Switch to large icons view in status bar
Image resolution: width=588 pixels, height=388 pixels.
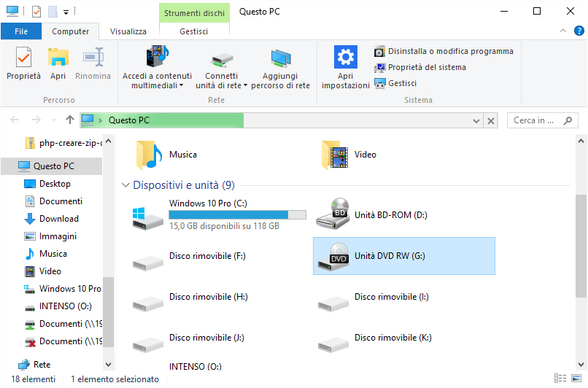point(576,379)
